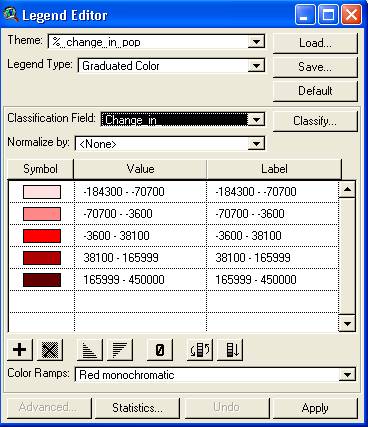The width and height of the screenshot is (368, 427).
Task: Add a new class with plus icon
Action: [x=20, y=350]
